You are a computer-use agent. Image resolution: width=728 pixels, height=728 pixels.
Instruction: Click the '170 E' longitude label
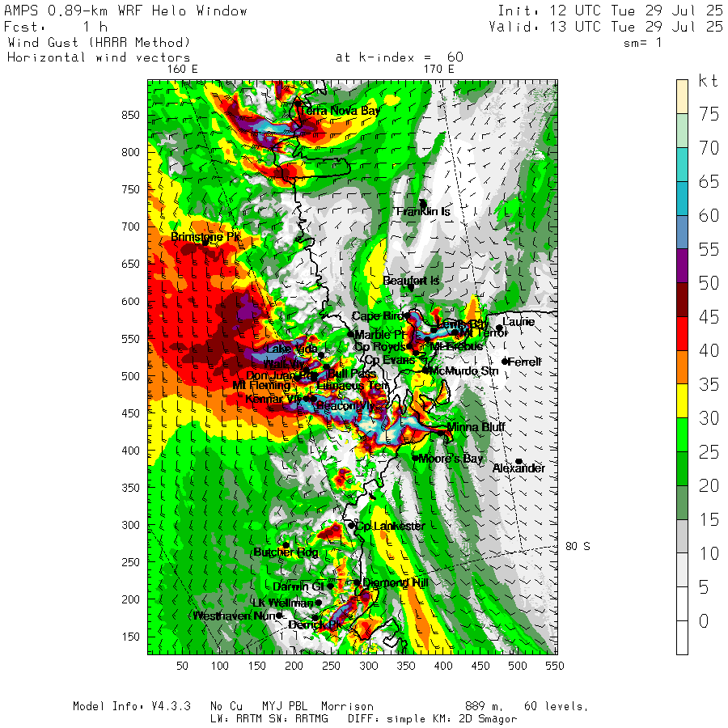point(438,70)
